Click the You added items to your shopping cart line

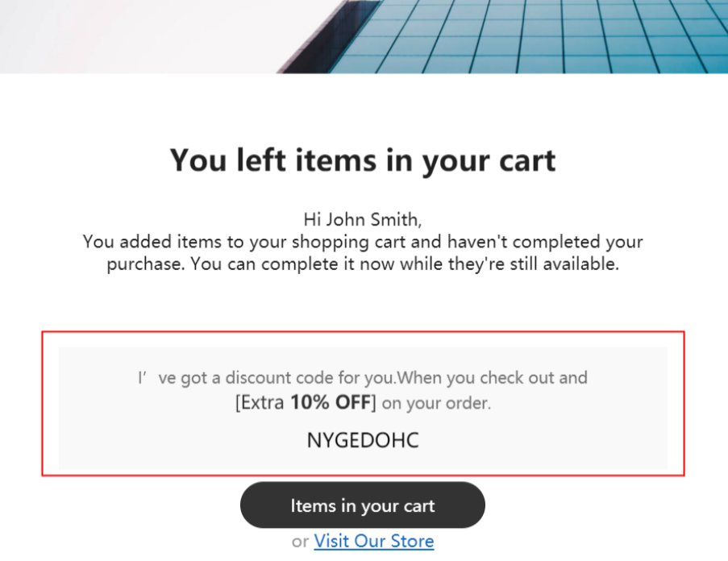coord(363,242)
